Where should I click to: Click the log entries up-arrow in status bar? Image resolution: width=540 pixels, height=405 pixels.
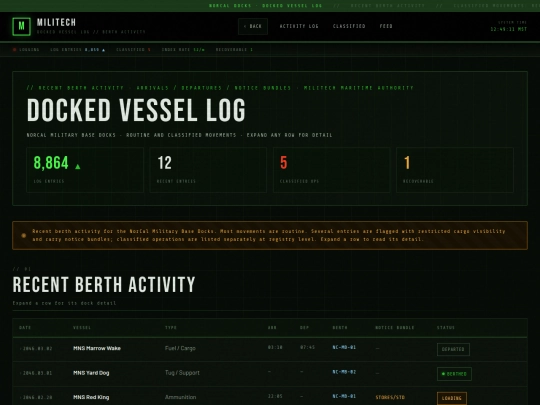coord(103,50)
